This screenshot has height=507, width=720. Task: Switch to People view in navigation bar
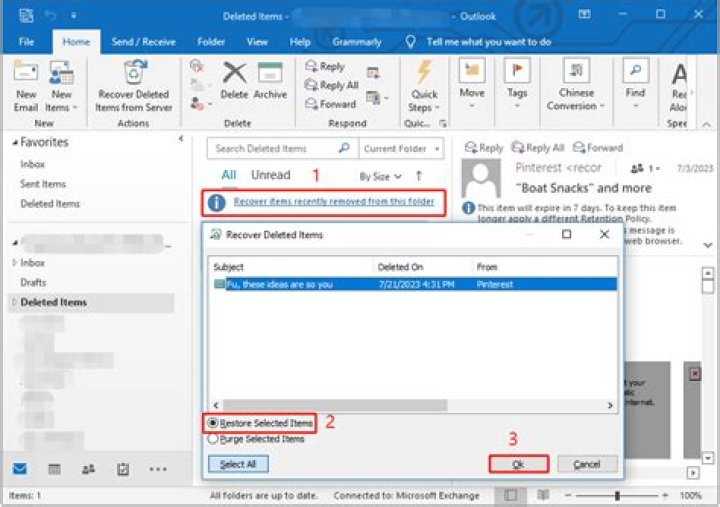(x=88, y=469)
